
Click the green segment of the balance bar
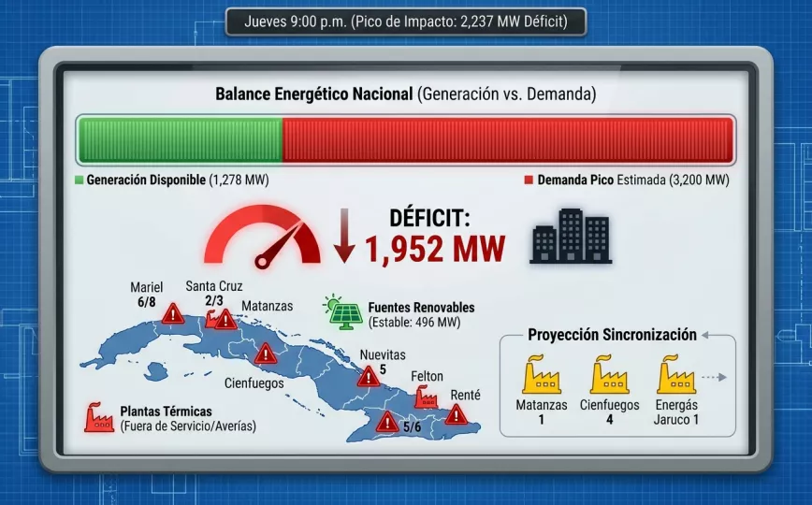tap(181, 140)
